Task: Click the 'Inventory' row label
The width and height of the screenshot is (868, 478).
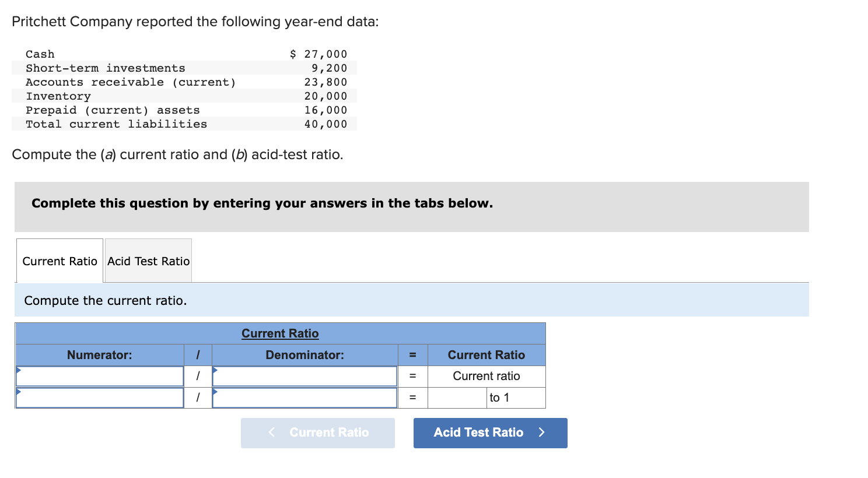Action: click(58, 96)
